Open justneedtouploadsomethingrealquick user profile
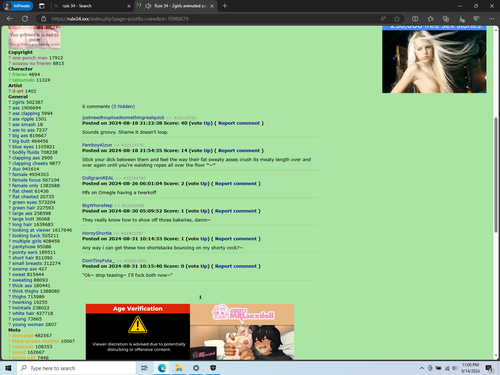Image resolution: width=500 pixels, height=375 pixels. coord(123,117)
